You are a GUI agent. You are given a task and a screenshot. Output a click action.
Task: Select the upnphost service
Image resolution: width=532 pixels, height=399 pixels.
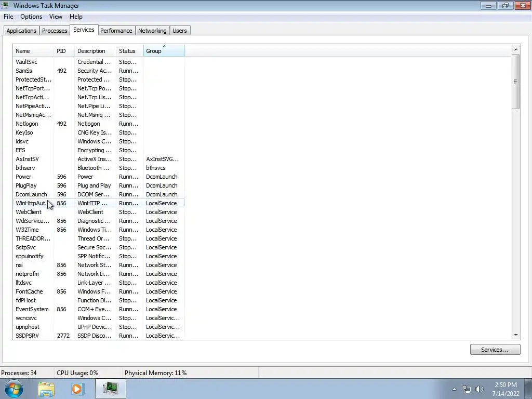[x=28, y=326]
